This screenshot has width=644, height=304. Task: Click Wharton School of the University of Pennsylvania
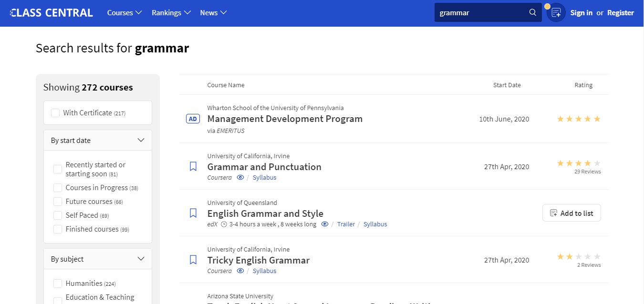[x=275, y=108]
